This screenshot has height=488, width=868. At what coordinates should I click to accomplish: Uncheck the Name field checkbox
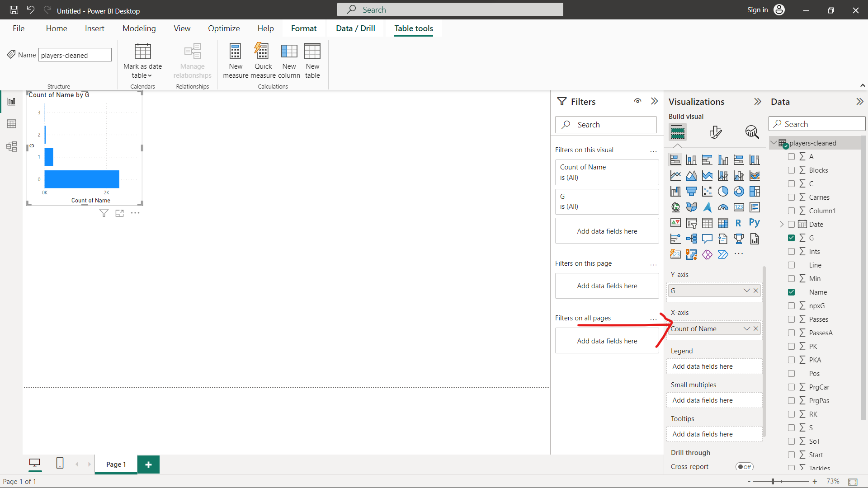[791, 292]
